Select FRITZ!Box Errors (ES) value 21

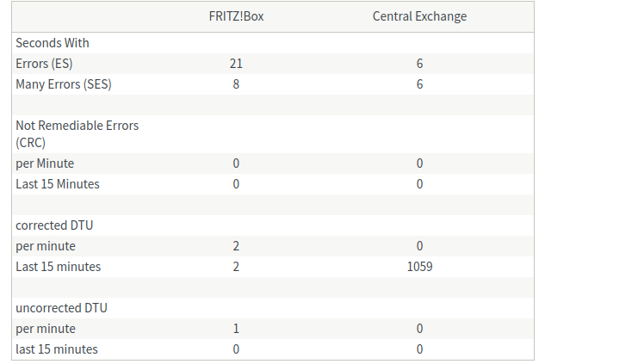pyautogui.click(x=236, y=64)
